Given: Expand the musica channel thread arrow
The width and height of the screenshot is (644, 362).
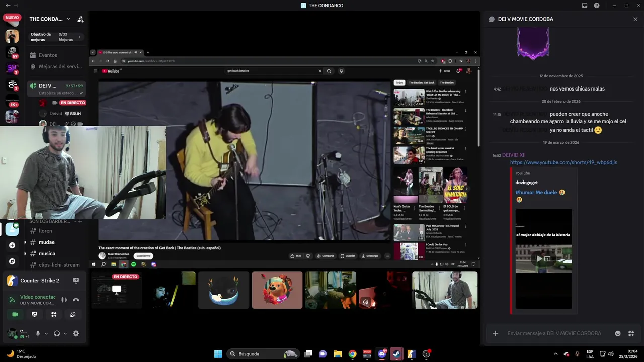Looking at the screenshot, I should click(x=25, y=254).
